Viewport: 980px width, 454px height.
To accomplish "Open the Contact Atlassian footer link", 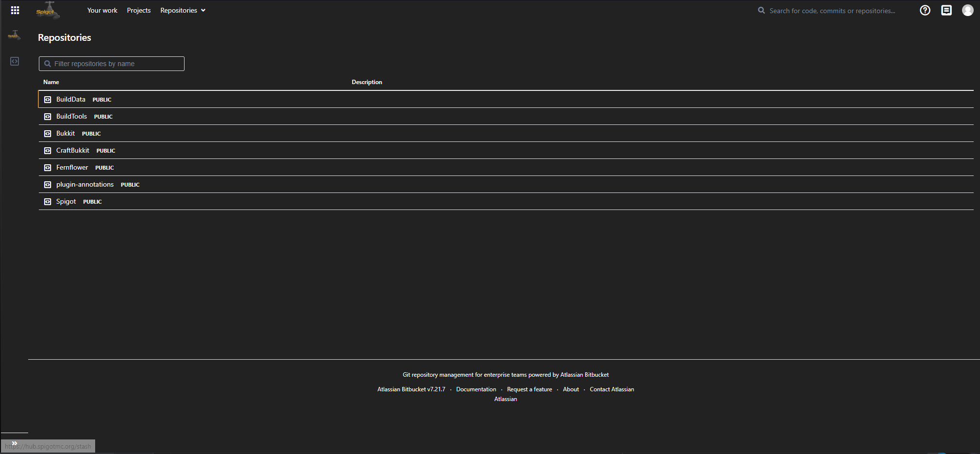I will [x=612, y=389].
